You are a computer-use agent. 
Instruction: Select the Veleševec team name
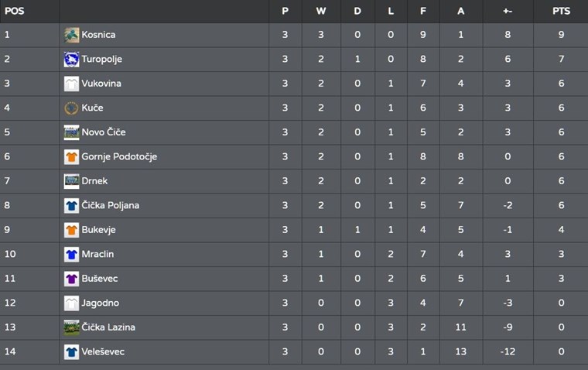tap(103, 351)
